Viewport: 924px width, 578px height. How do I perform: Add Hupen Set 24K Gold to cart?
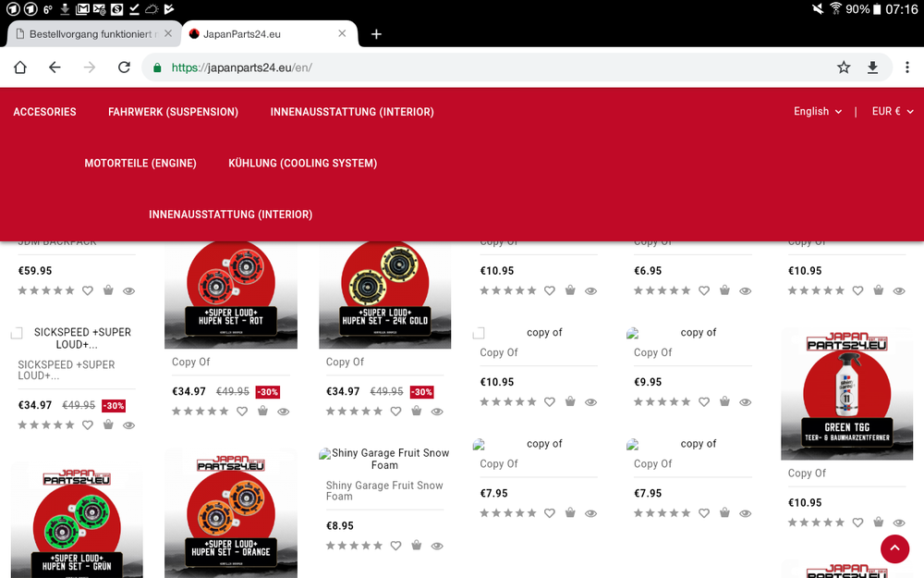point(417,412)
